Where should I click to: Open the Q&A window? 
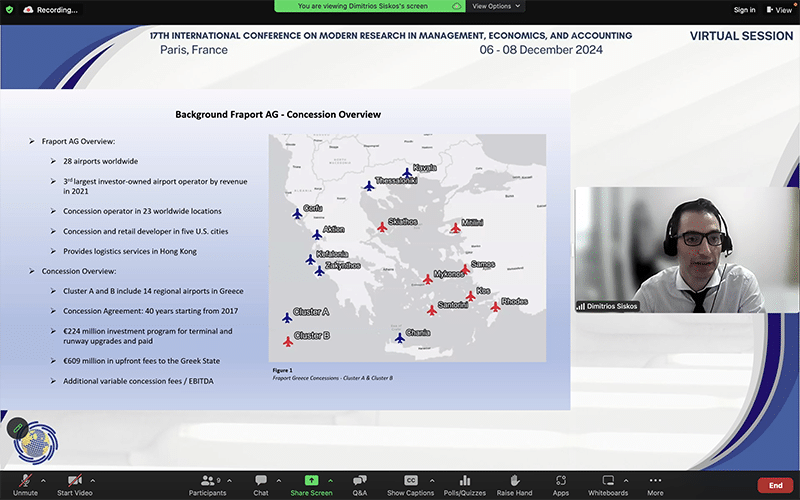[360, 483]
